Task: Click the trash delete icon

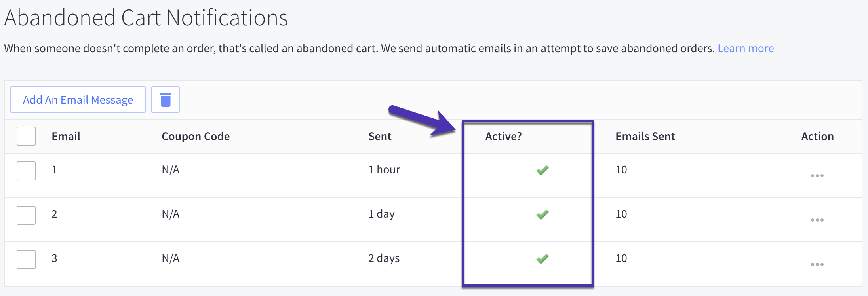Action: 166,100
